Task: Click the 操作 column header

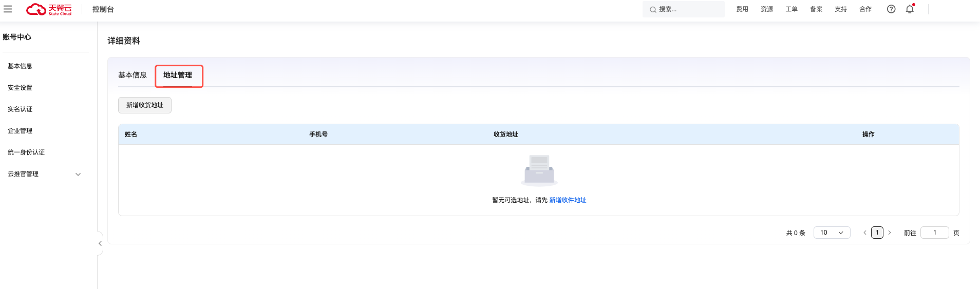Action: pyautogui.click(x=869, y=134)
